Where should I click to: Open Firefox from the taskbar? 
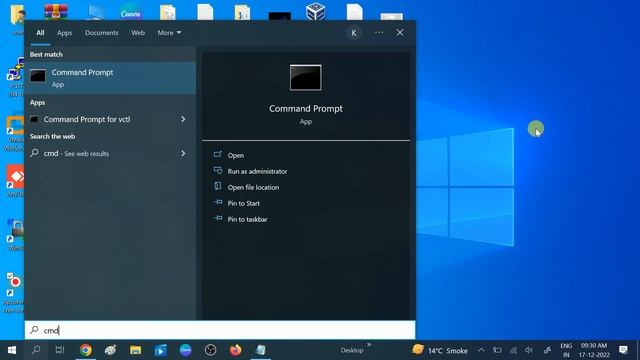click(x=236, y=350)
